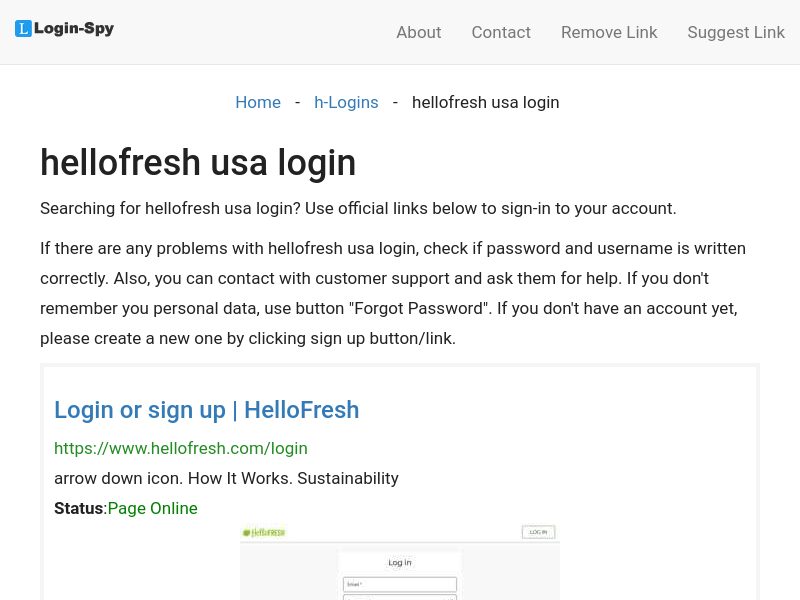
Task: Open the Contact page
Action: [x=501, y=32]
